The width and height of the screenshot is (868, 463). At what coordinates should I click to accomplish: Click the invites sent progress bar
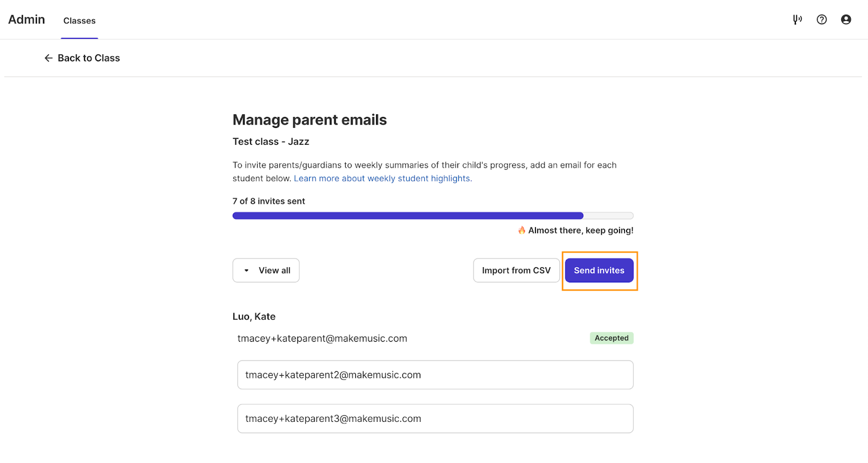coord(433,216)
